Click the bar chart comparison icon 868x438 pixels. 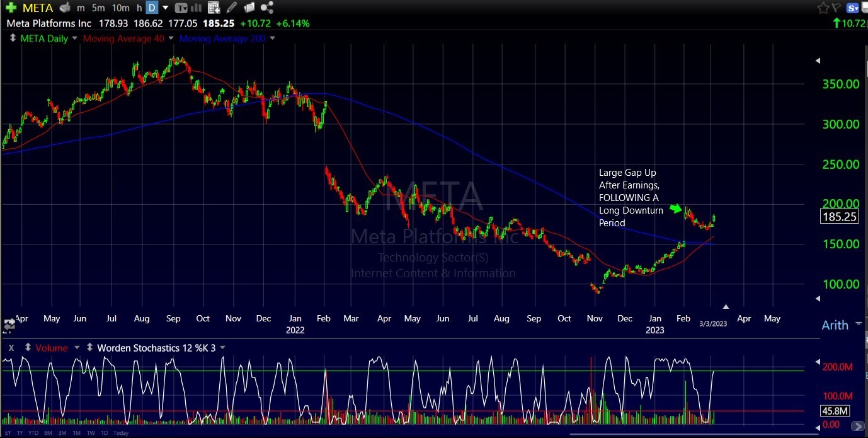point(197,8)
